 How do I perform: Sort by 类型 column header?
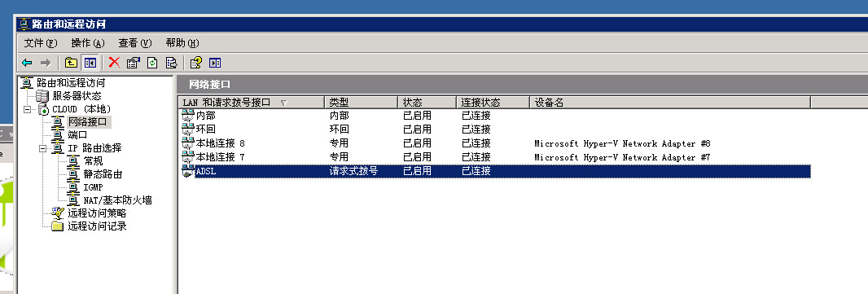tap(361, 103)
